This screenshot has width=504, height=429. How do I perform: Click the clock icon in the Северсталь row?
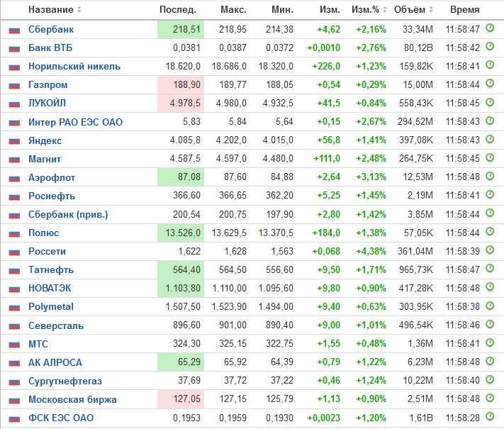490,324
